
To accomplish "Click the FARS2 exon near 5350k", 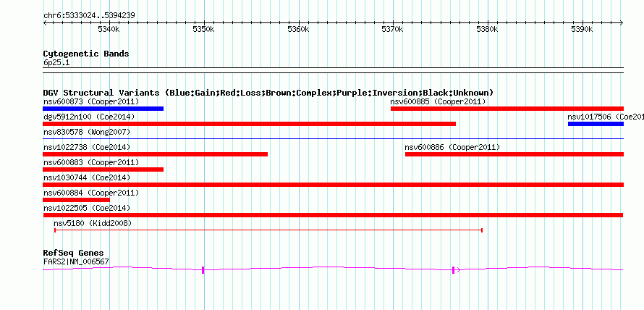I will [x=203, y=270].
